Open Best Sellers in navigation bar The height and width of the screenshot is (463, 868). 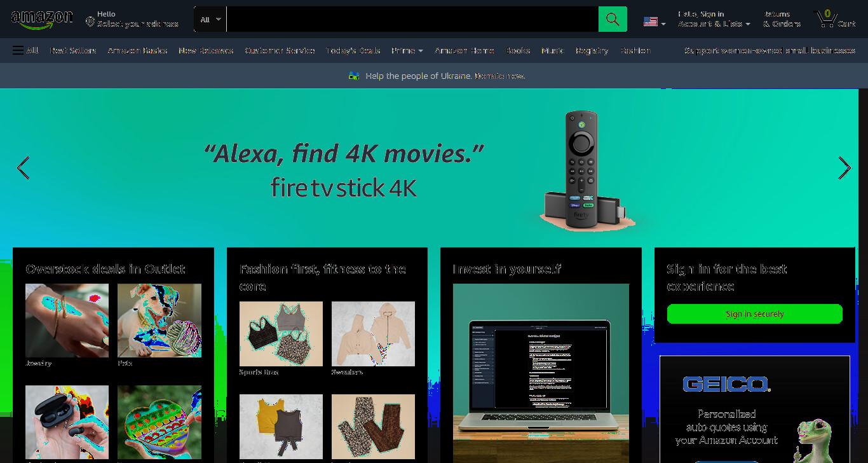pyautogui.click(x=73, y=50)
